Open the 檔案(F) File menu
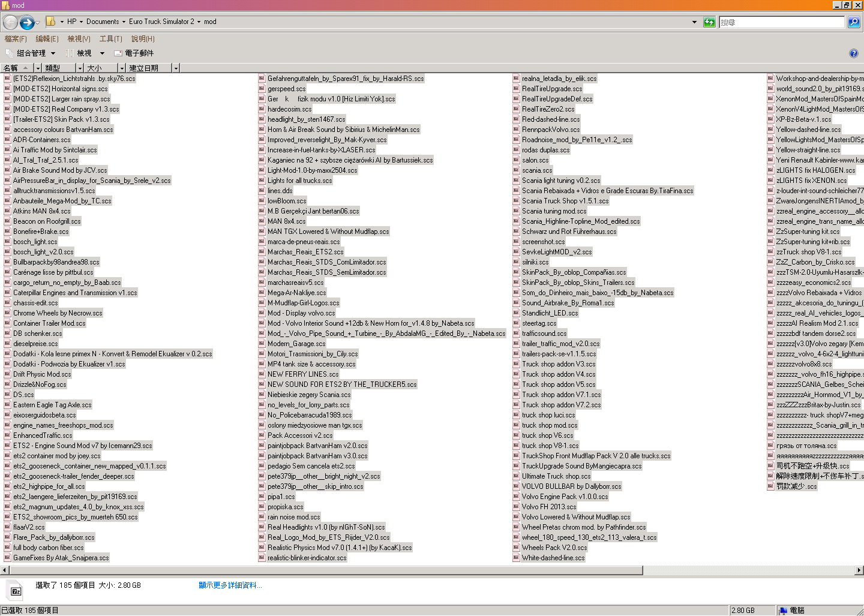Image resolution: width=864 pixels, height=616 pixels. point(16,39)
